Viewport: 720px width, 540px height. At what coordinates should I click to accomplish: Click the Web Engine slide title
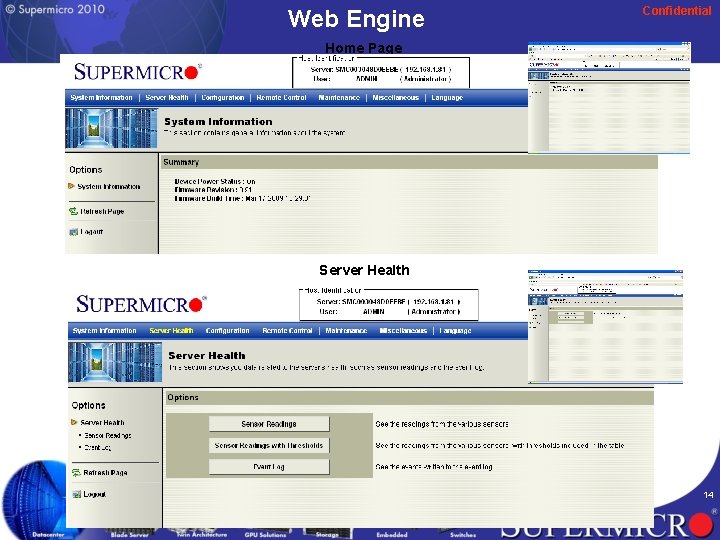[x=356, y=19]
